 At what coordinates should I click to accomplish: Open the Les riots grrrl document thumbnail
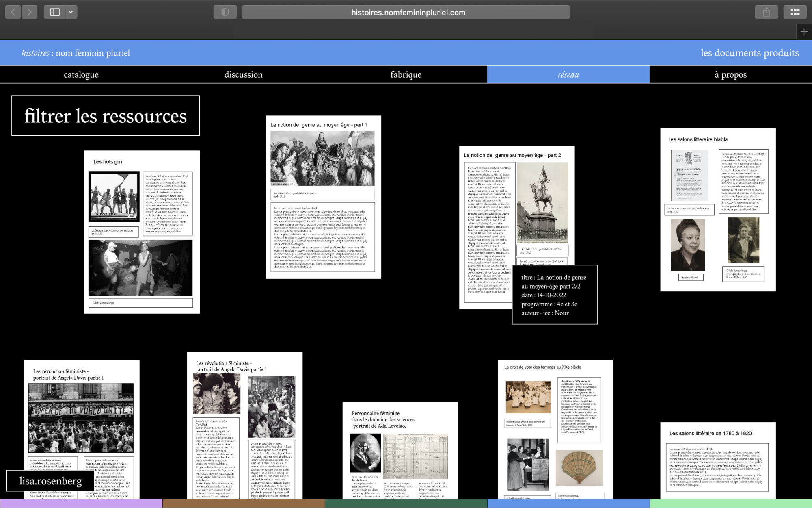point(142,232)
